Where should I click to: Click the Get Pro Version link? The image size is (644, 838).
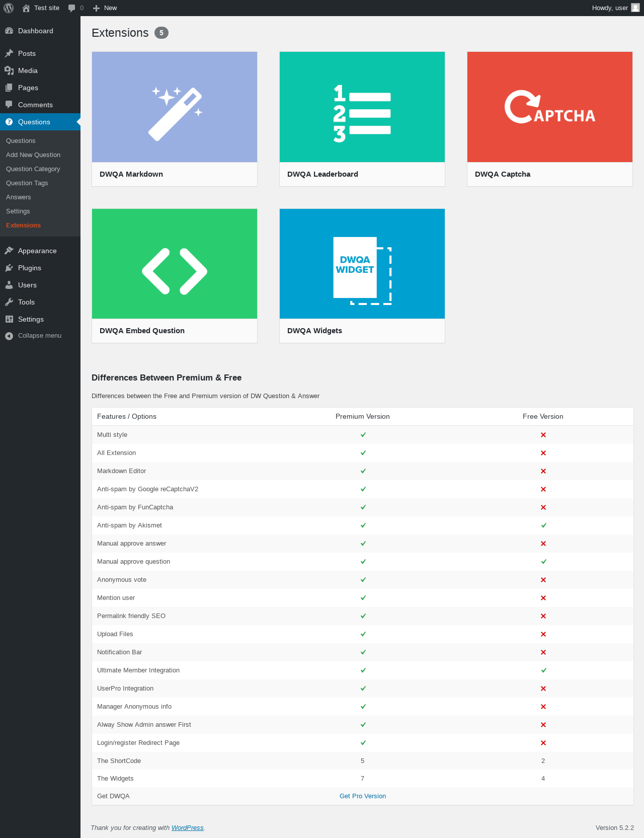(x=363, y=796)
